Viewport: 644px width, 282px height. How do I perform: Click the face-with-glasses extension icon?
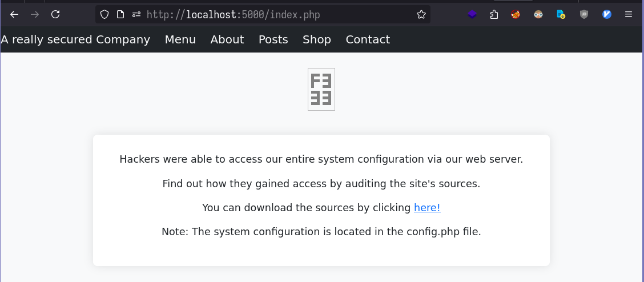point(538,15)
